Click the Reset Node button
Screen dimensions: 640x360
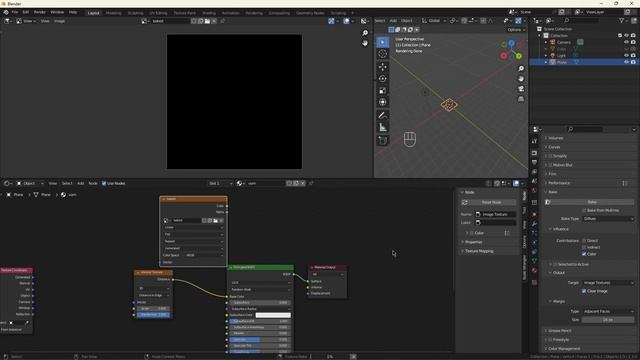[x=491, y=202]
